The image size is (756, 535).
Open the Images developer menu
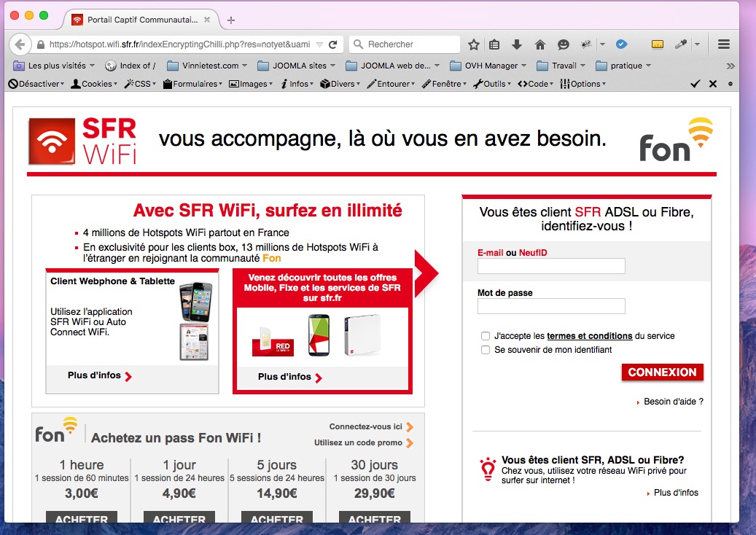tap(251, 84)
